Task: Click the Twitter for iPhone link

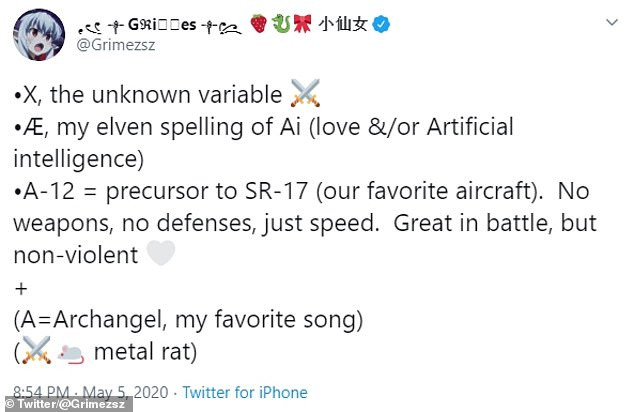Action: coord(245,392)
